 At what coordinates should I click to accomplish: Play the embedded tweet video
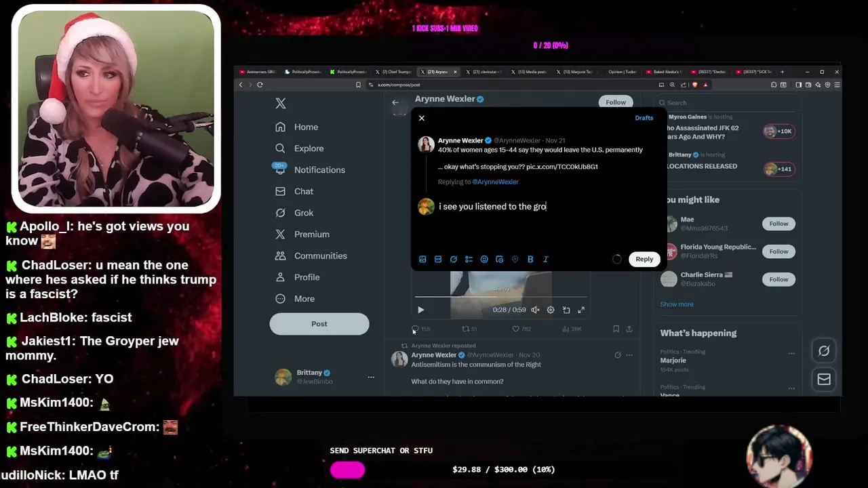click(420, 310)
